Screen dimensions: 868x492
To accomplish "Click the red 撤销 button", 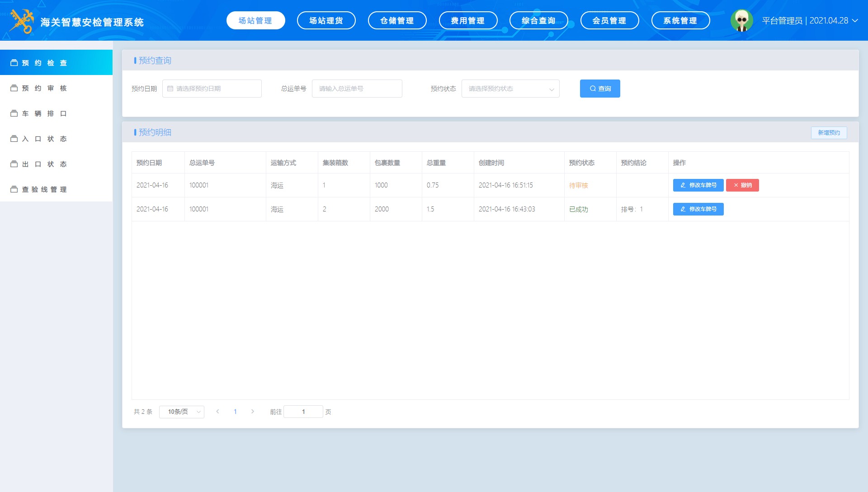I will (742, 185).
